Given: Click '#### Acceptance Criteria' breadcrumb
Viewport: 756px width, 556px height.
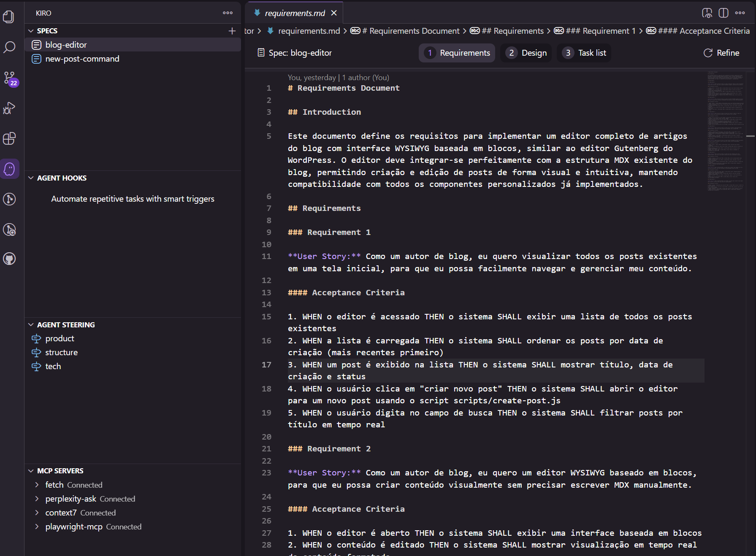Looking at the screenshot, I should 704,31.
